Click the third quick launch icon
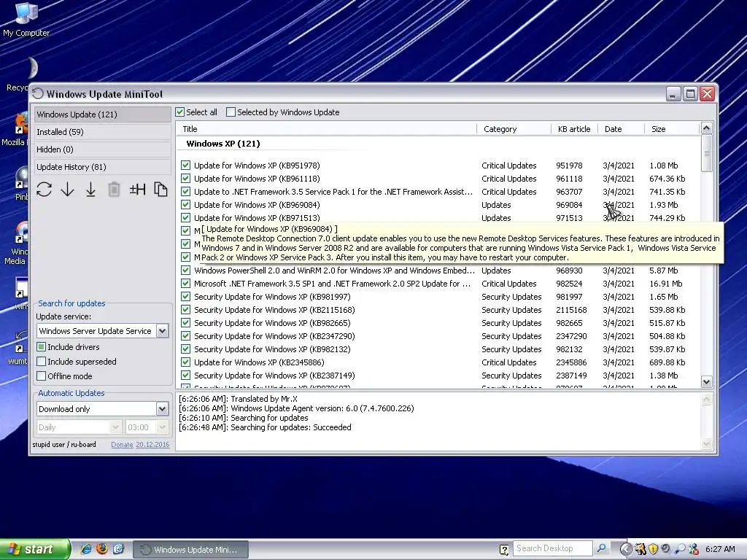The height and width of the screenshot is (560, 747). point(118,549)
